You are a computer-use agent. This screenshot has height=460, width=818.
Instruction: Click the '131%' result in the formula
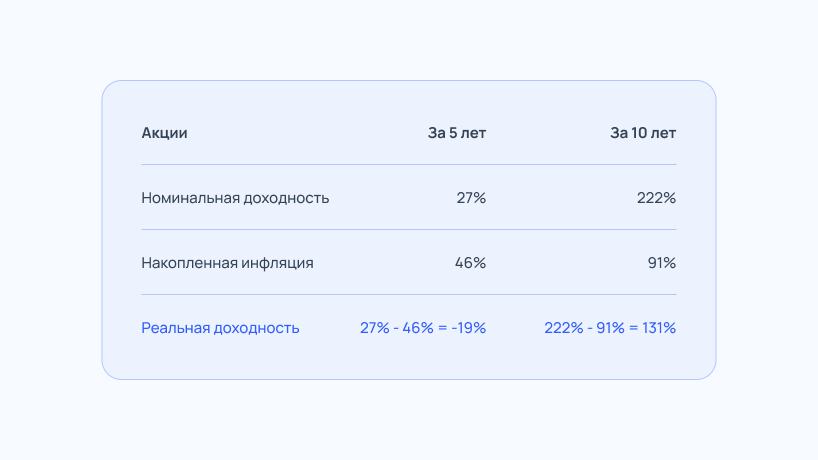[659, 328]
